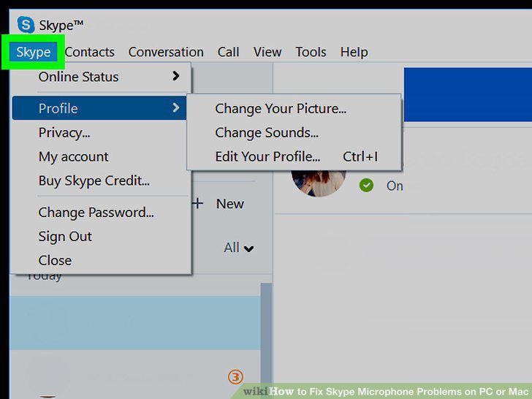Select Change Sounds... in submenu

[x=294, y=133]
